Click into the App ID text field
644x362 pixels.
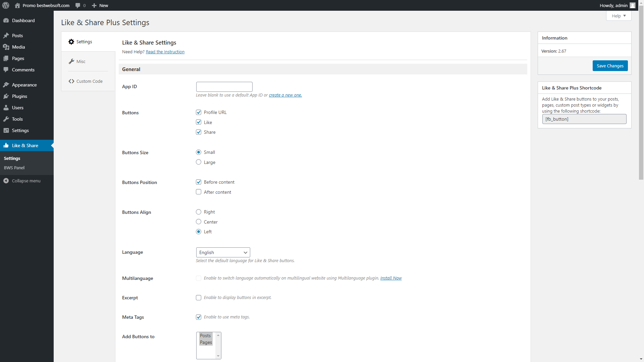coord(224,87)
